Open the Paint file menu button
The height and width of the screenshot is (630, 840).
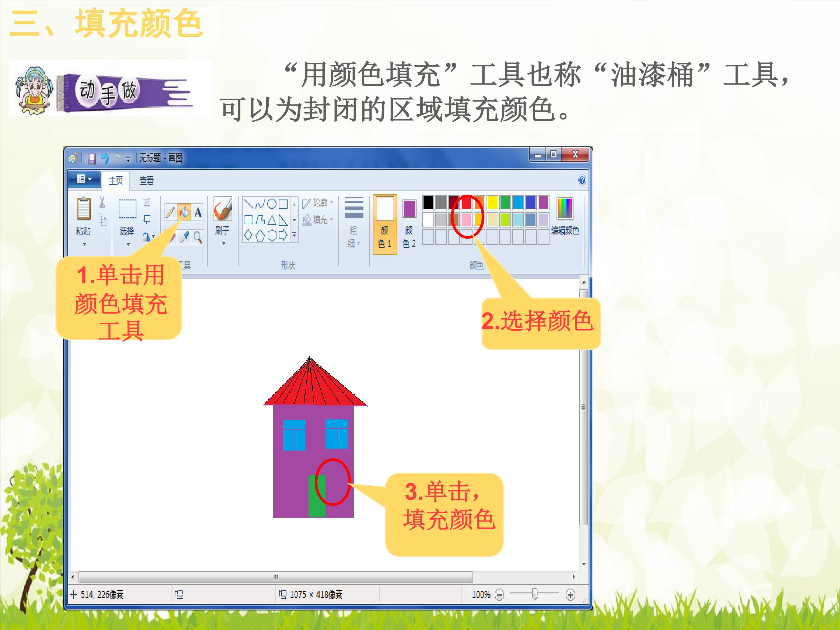[x=84, y=179]
